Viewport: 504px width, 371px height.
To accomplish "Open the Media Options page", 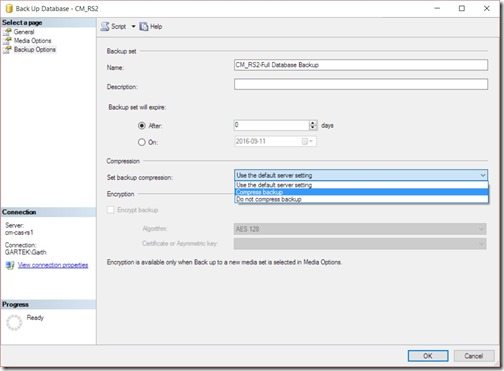I will (32, 41).
